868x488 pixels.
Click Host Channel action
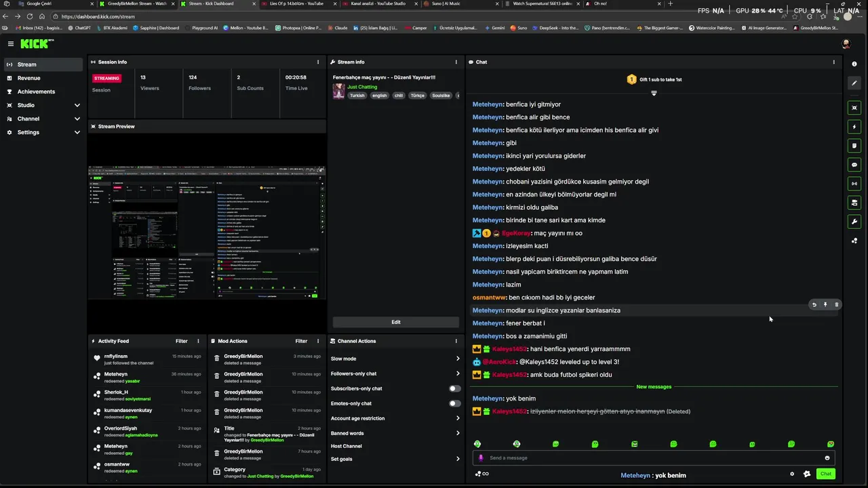tap(347, 446)
